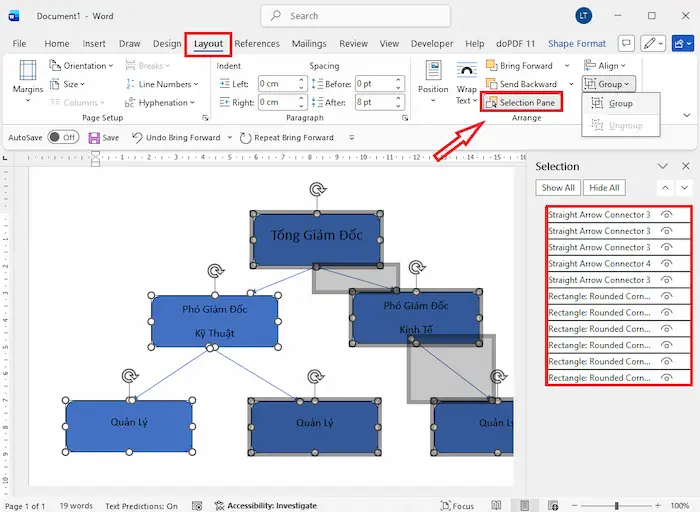Screen dimensions: 700x512
Task: Open the Shape Format tab
Action: point(577,44)
